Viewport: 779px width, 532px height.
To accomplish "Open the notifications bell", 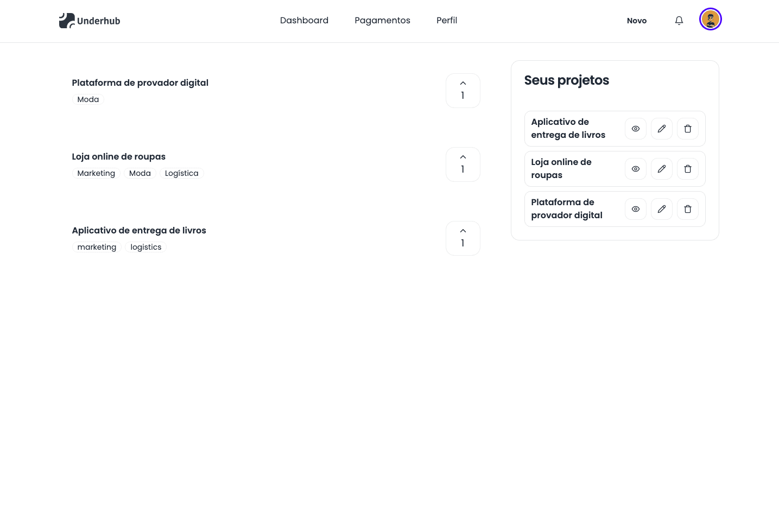I will point(679,21).
